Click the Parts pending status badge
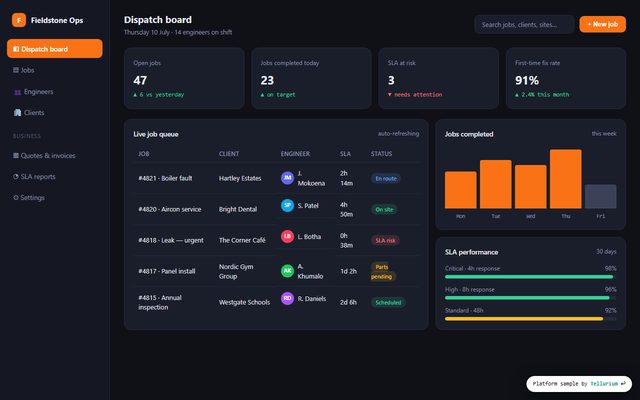The height and width of the screenshot is (400, 640). tap(382, 272)
